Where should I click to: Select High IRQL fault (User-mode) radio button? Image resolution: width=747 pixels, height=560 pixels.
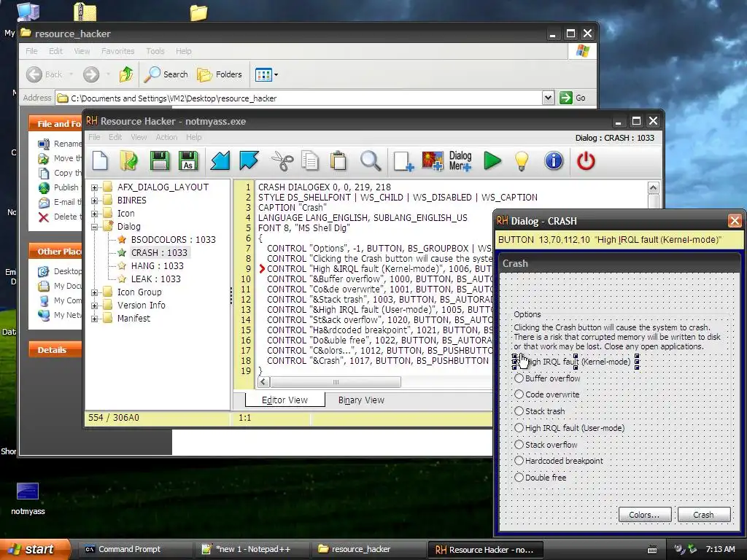point(519,427)
